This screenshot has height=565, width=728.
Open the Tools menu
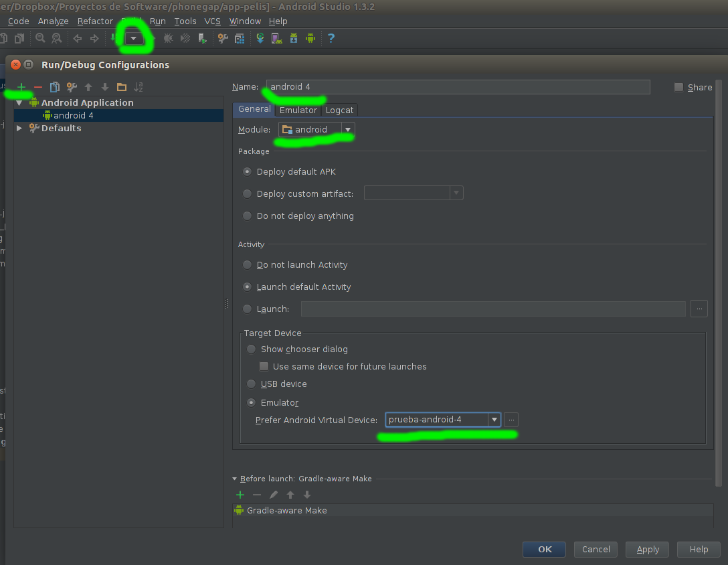click(x=185, y=21)
